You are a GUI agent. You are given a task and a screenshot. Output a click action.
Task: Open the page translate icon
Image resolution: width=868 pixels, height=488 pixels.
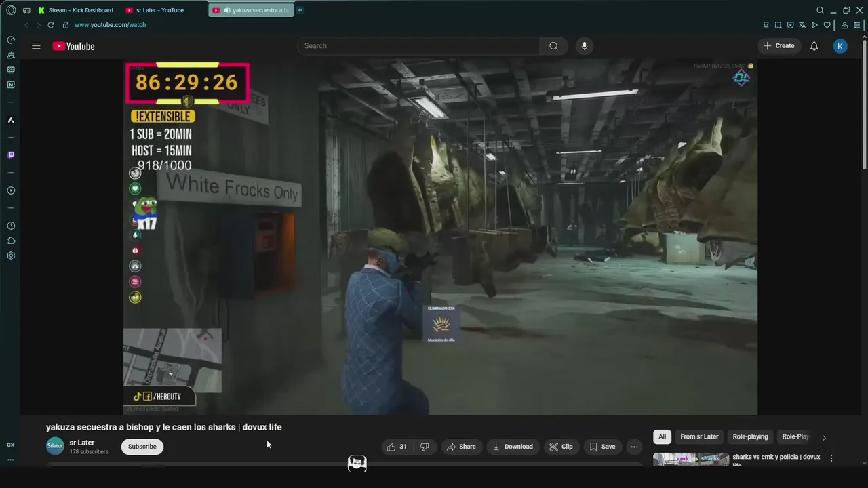click(802, 25)
